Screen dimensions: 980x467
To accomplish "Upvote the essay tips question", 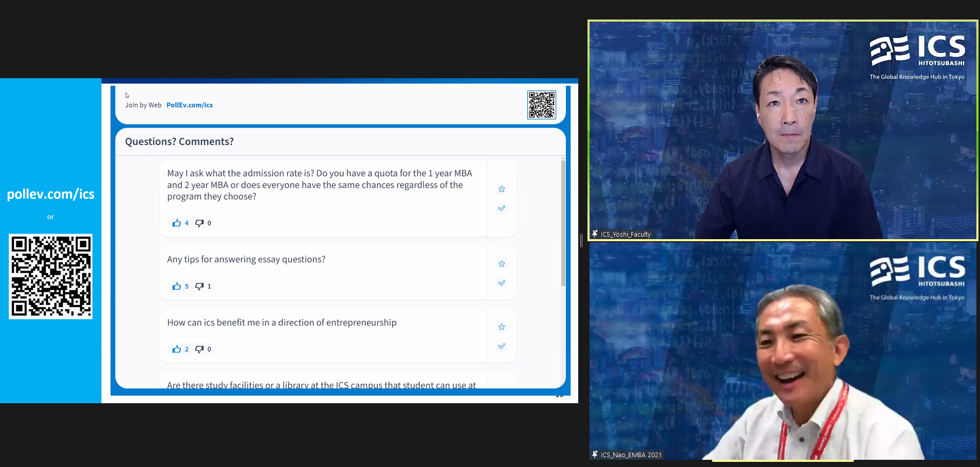I will pos(176,286).
